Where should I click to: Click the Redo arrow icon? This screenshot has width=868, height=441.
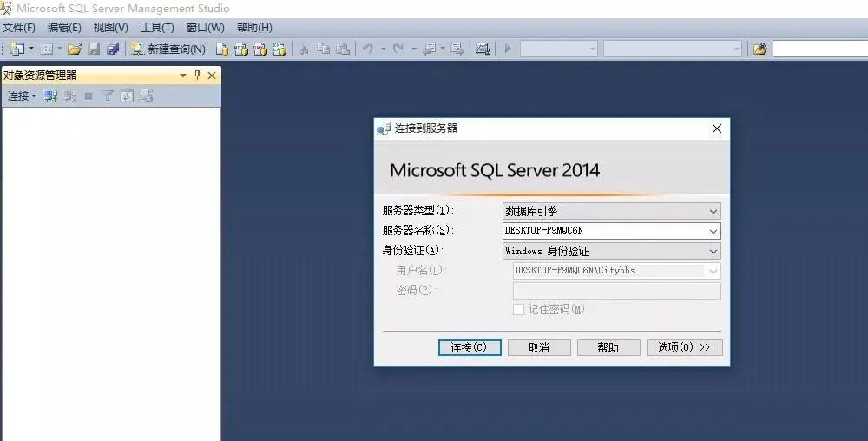coord(398,49)
